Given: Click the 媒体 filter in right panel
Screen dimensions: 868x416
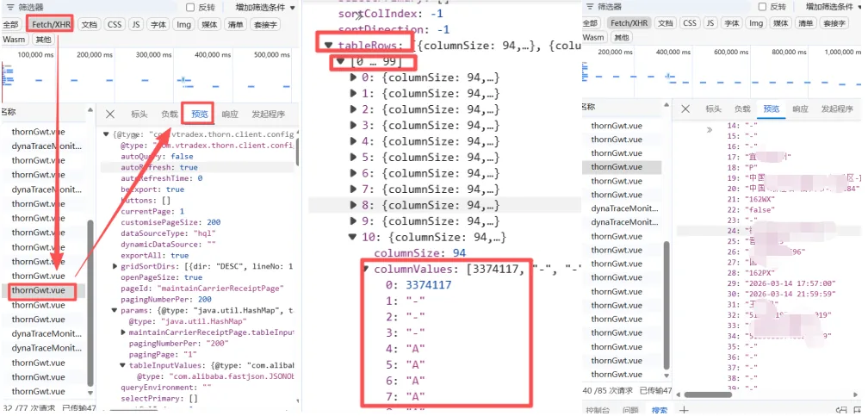Looking at the screenshot, I should click(780, 22).
